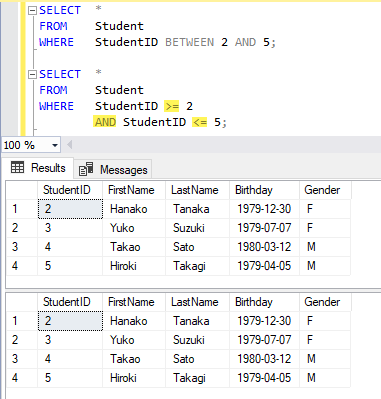Select Gender header in second result grid
Screen dimensions: 381x399
[325, 302]
